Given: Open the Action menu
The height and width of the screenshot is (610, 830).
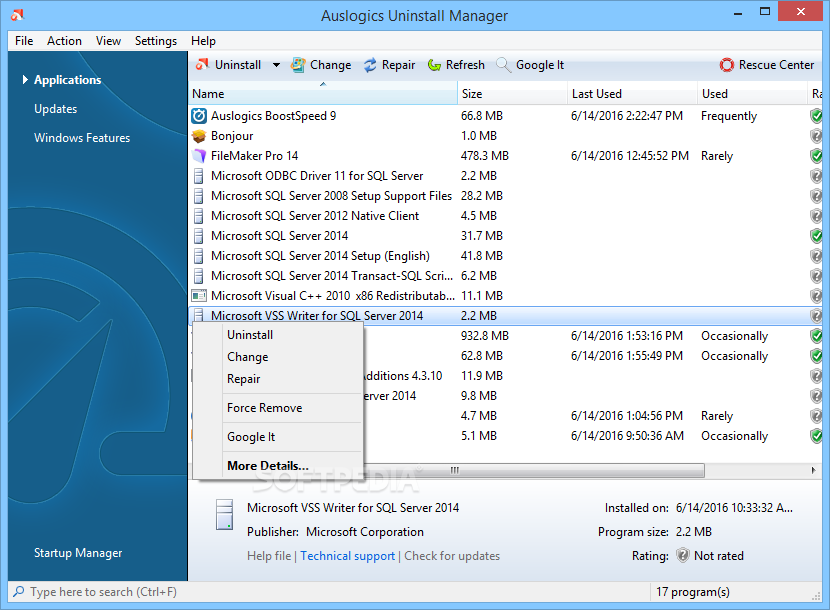Looking at the screenshot, I should coord(64,41).
